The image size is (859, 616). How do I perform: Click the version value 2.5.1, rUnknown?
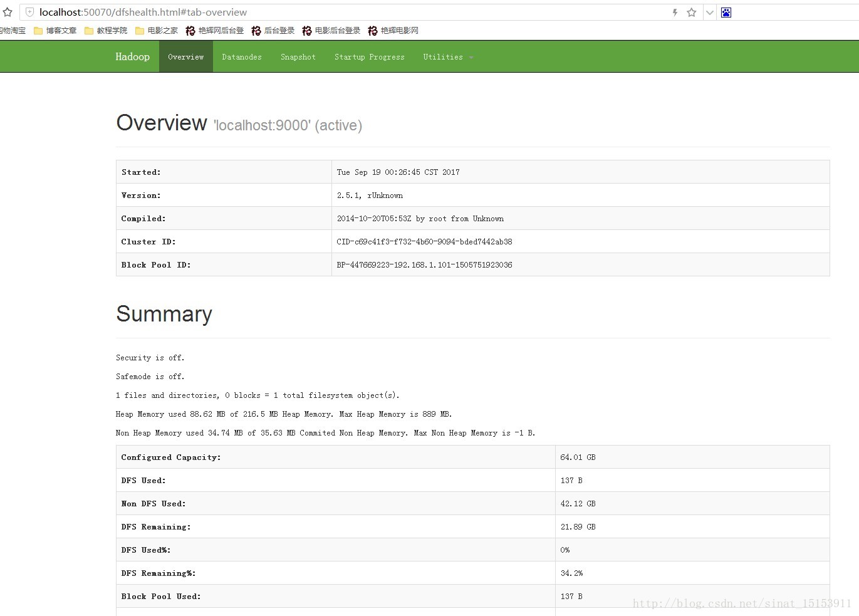pyautogui.click(x=370, y=195)
